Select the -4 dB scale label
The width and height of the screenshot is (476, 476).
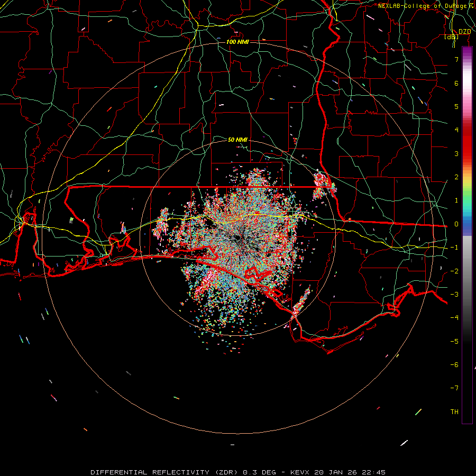[x=454, y=318]
